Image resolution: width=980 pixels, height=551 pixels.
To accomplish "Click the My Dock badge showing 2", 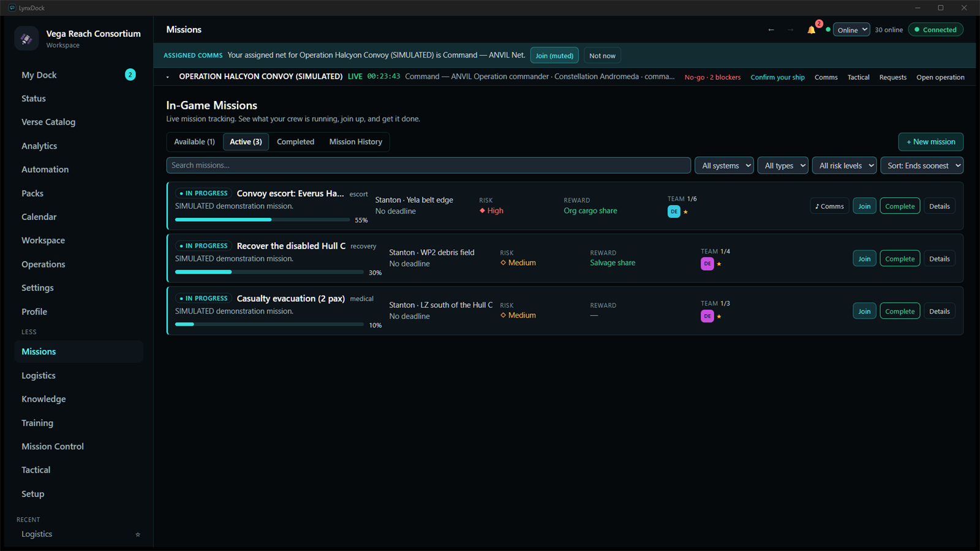I will (130, 75).
